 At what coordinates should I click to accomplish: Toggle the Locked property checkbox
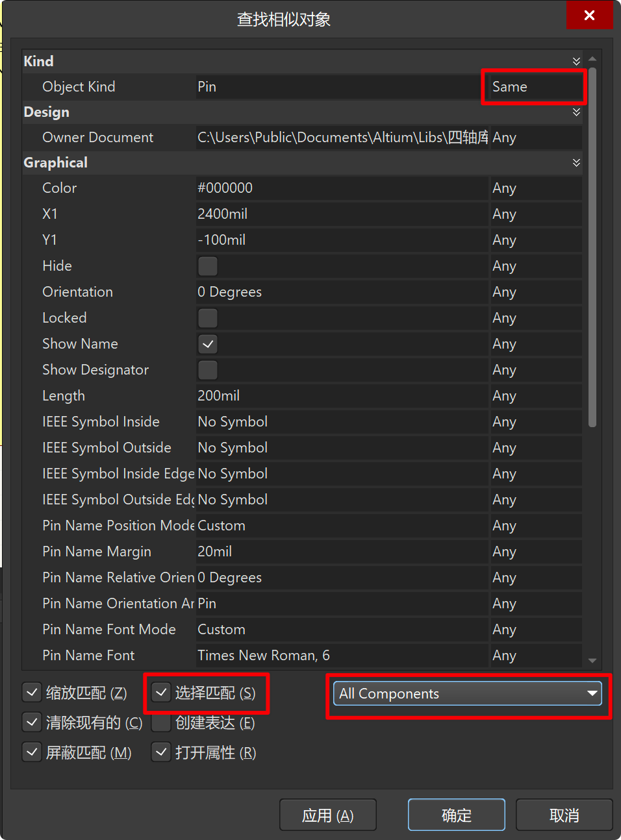tap(208, 318)
